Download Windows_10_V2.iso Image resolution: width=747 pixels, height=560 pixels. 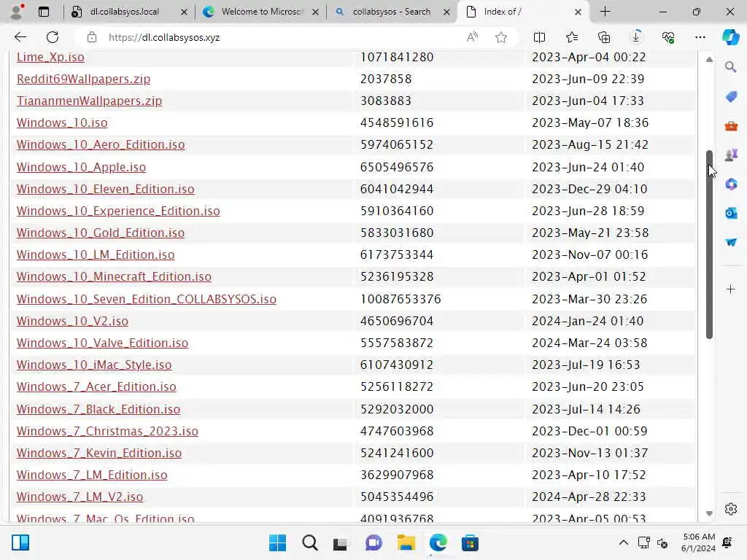[x=72, y=321]
